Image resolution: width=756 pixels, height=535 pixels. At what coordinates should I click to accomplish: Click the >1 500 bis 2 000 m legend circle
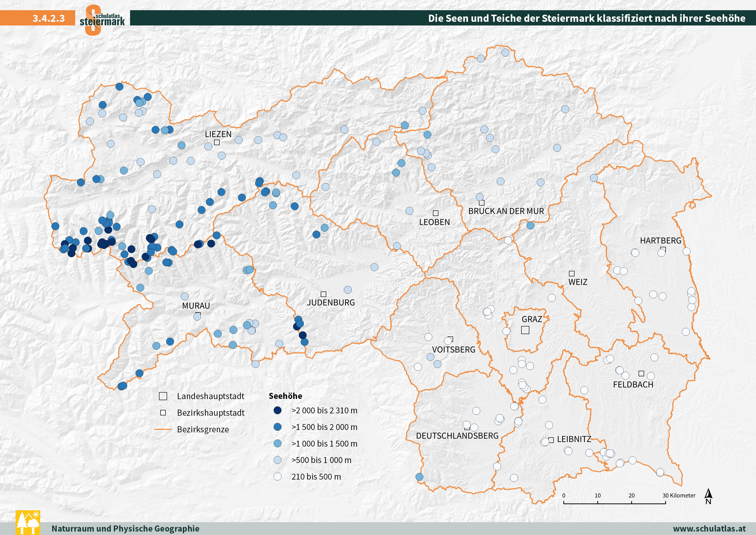click(278, 427)
